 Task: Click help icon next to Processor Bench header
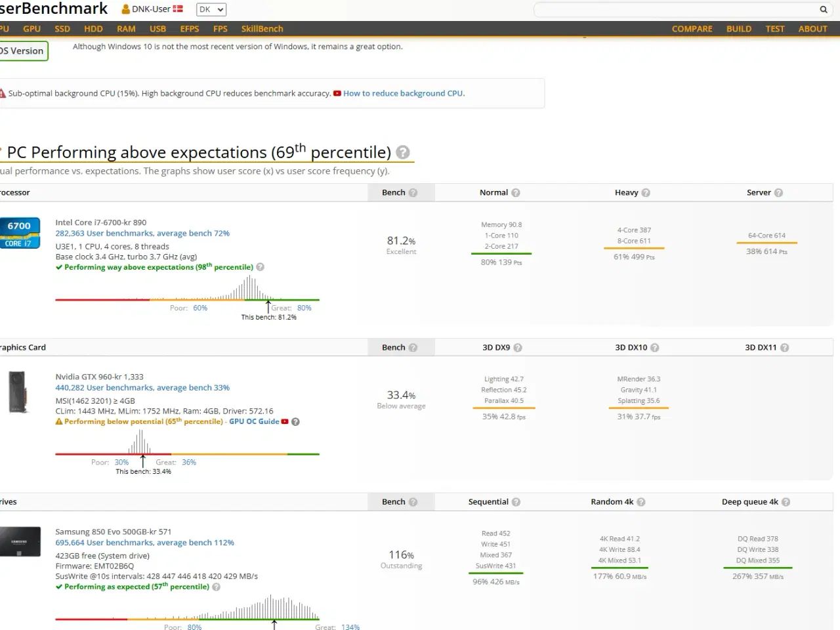tap(413, 192)
